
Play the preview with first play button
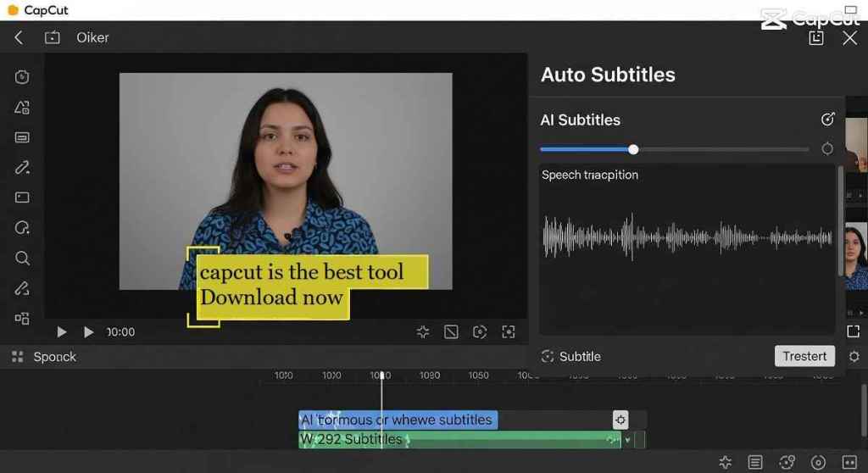coord(61,331)
